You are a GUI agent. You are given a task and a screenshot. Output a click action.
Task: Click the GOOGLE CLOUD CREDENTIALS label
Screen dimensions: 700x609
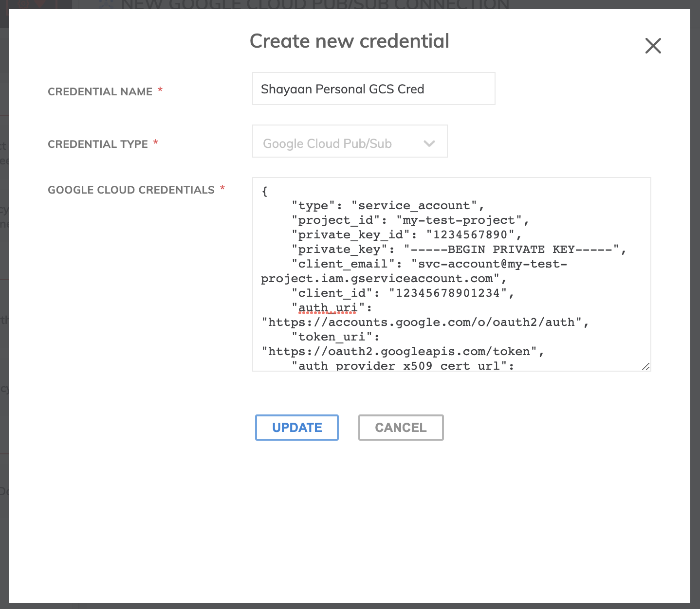click(x=131, y=190)
